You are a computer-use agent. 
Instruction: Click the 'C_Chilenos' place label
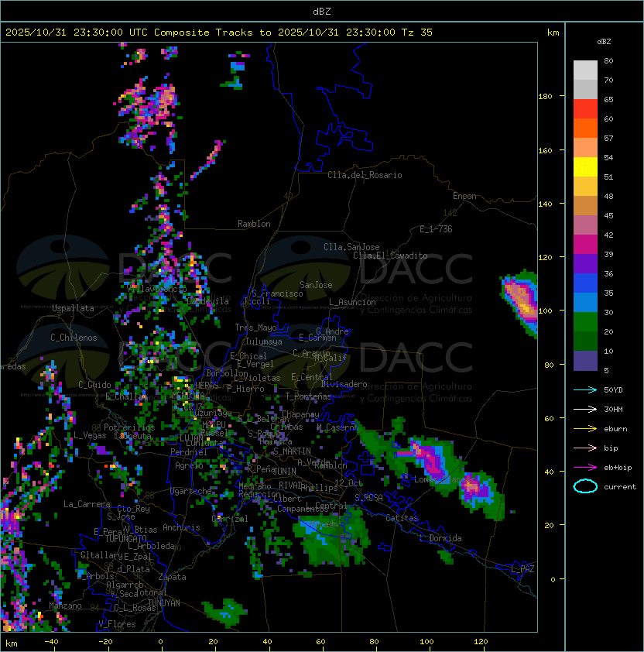[74, 338]
